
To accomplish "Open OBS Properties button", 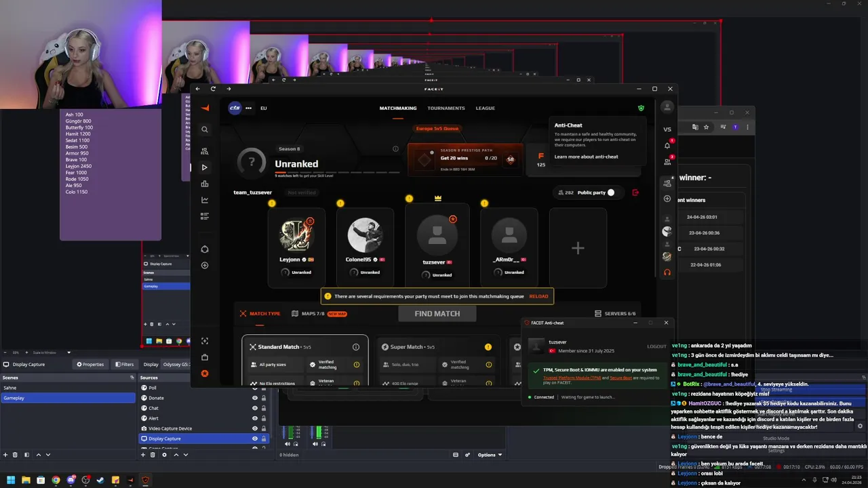I will pos(90,364).
